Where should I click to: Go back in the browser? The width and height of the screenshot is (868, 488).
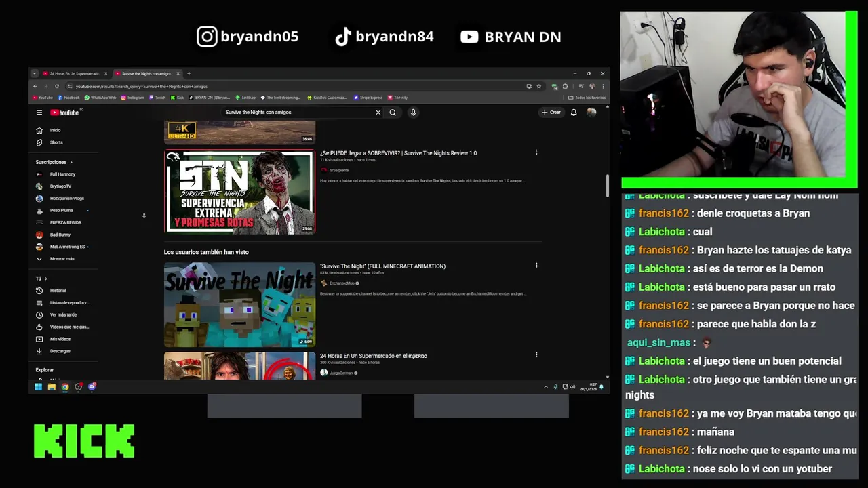pos(35,86)
